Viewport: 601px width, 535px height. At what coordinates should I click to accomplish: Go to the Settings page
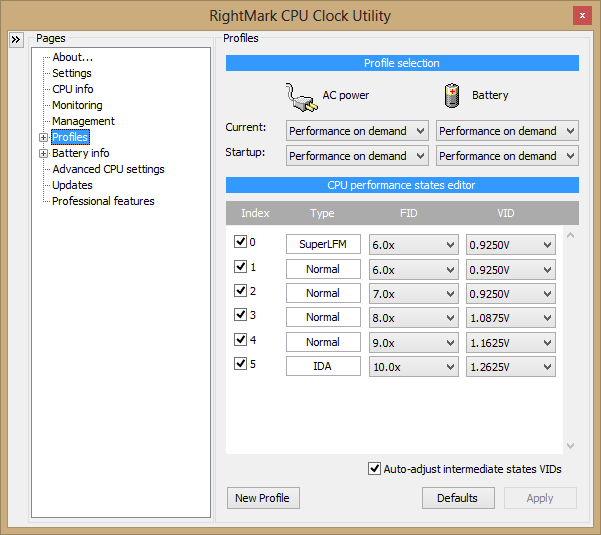pyautogui.click(x=72, y=73)
